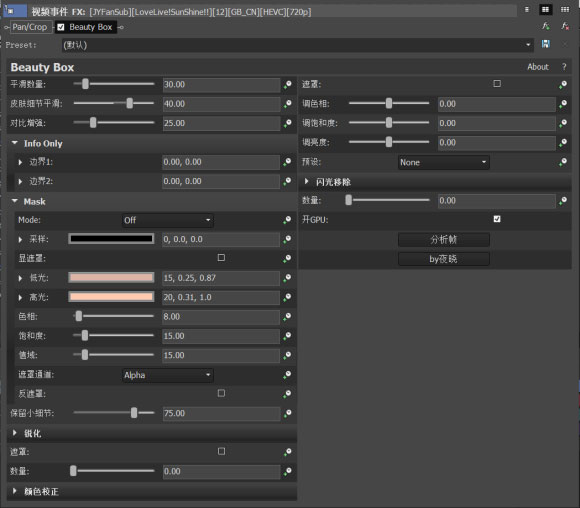Open the plug-in chain fx icon

[x=546, y=26]
